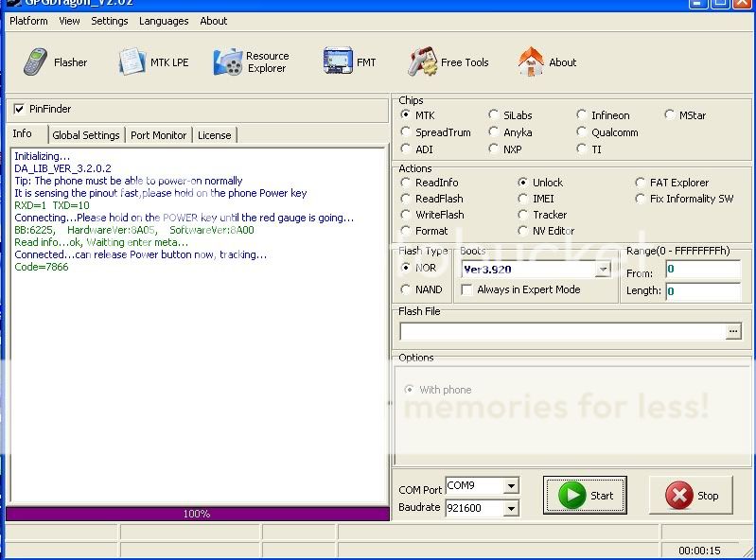Click the DA_LIB_VER_3.2.0.2 log line

click(62, 168)
